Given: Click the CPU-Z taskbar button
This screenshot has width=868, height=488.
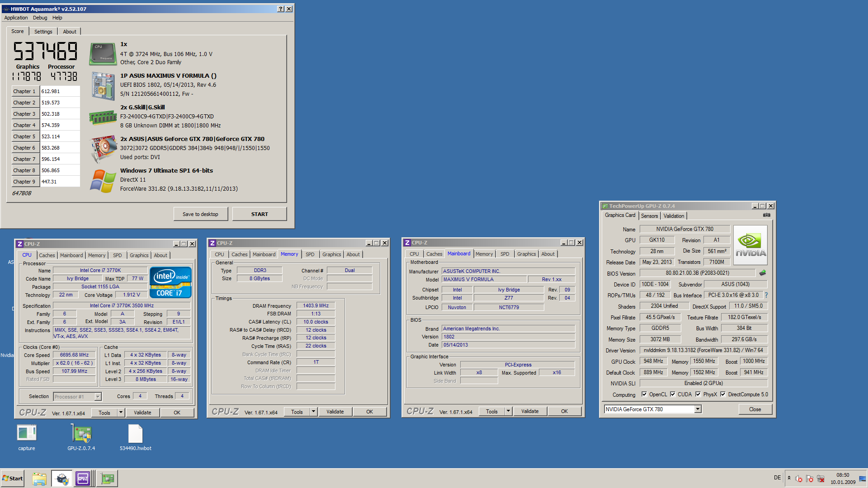Looking at the screenshot, I should coord(84,479).
